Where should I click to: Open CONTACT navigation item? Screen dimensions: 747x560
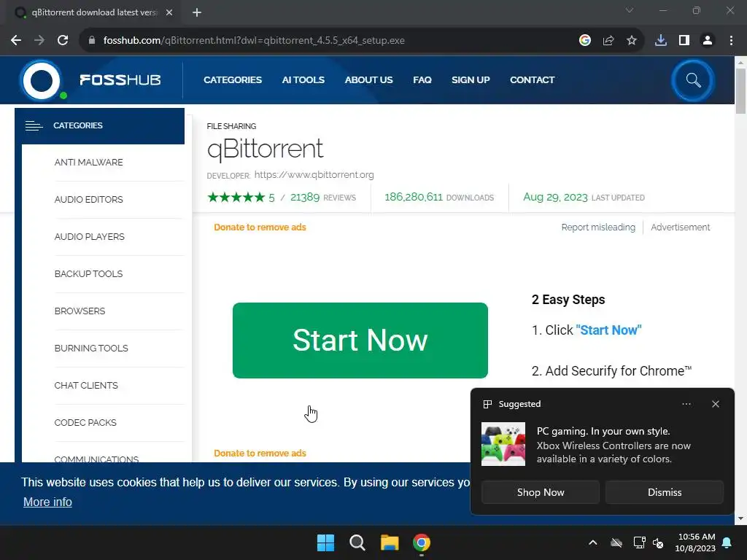pyautogui.click(x=532, y=80)
